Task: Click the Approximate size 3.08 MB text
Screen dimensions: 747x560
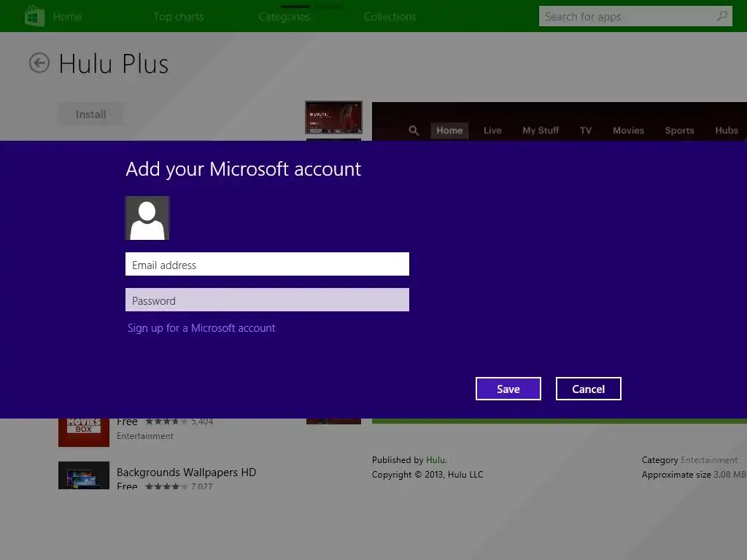Action: pos(694,475)
